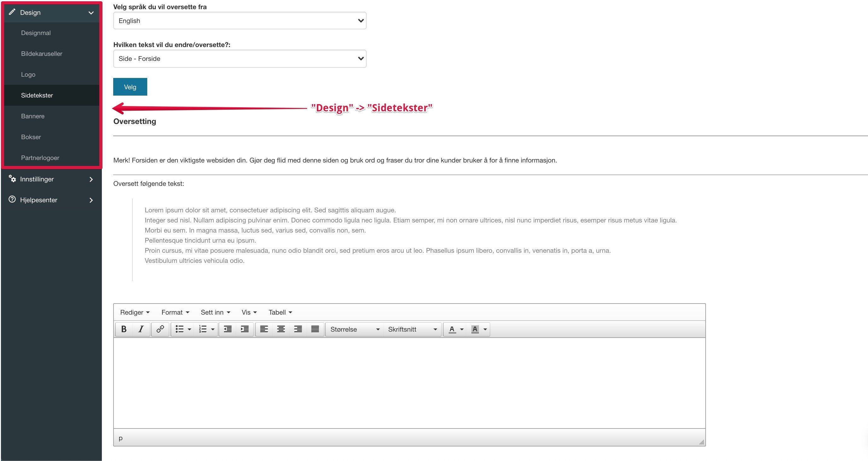Open the source language dropdown showing English
868x461 pixels.
240,21
